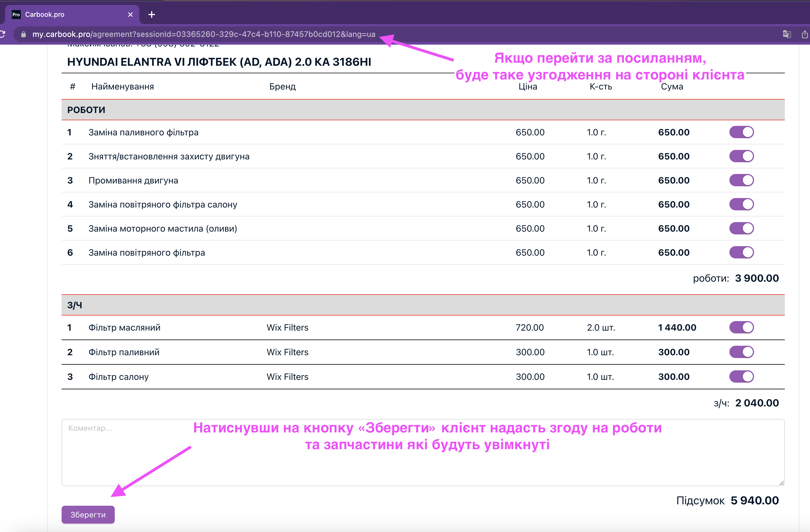Click the new tab plus button

click(152, 14)
